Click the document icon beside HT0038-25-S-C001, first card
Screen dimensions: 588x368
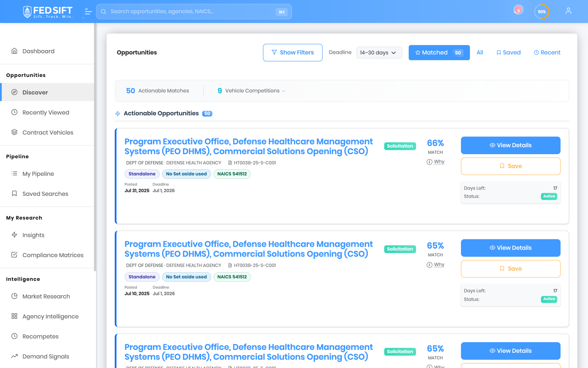point(230,163)
